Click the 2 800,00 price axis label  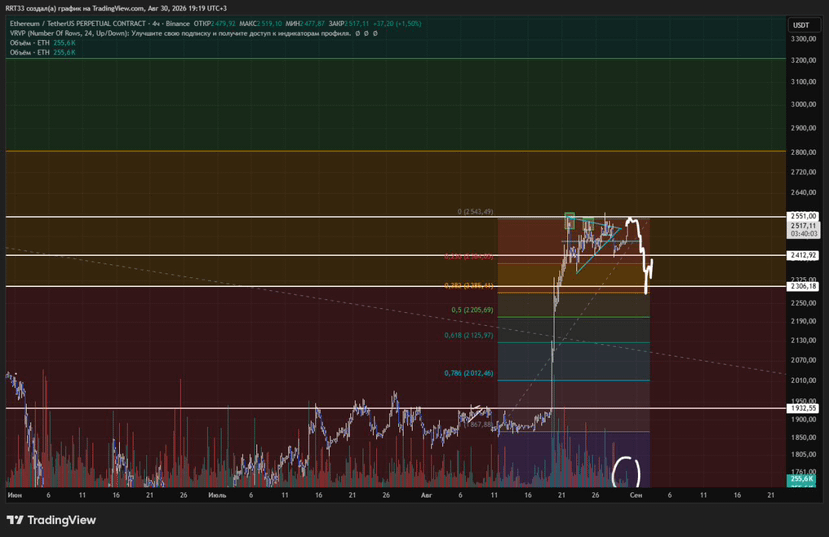coord(804,152)
